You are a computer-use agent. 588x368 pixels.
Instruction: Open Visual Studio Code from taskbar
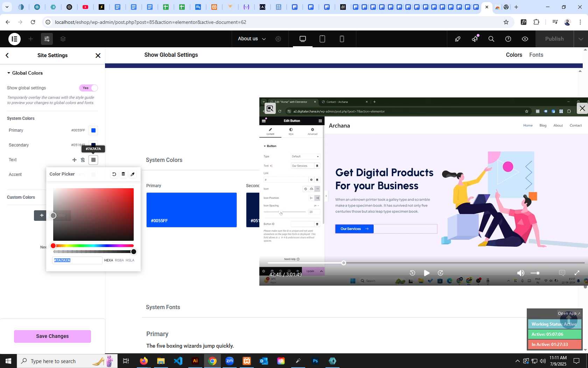tap(178, 361)
